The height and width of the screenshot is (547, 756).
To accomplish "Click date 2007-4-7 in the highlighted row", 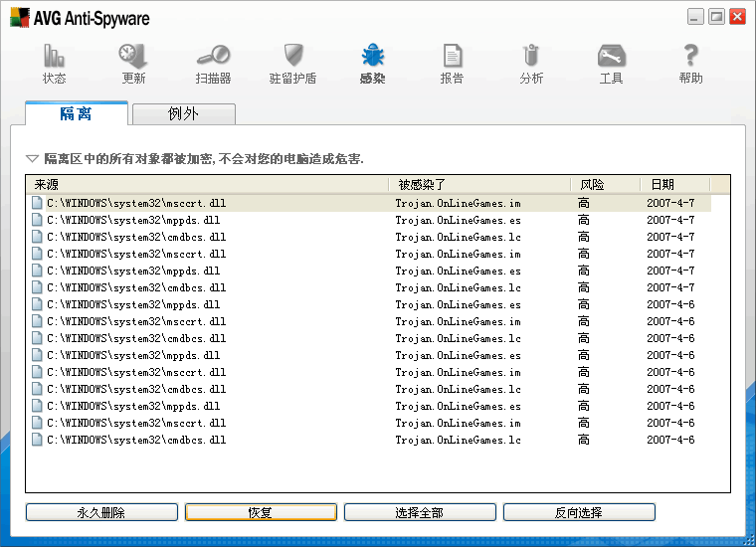I will [670, 203].
